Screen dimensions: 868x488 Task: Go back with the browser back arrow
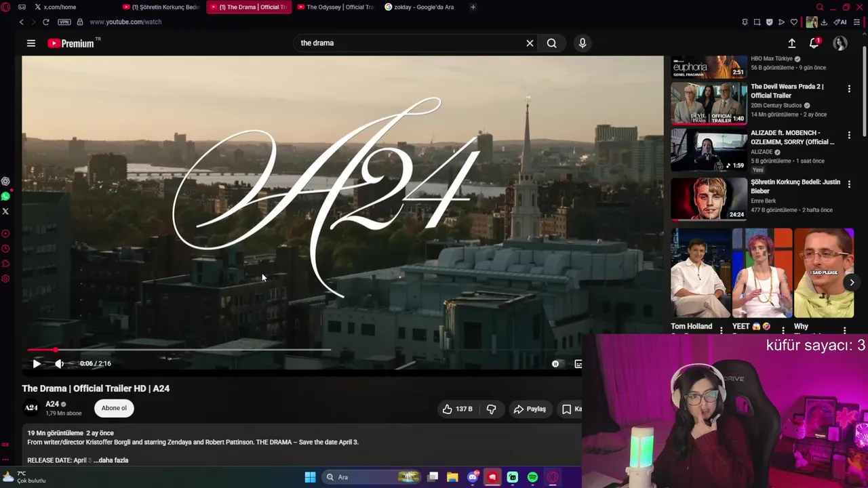click(x=22, y=22)
